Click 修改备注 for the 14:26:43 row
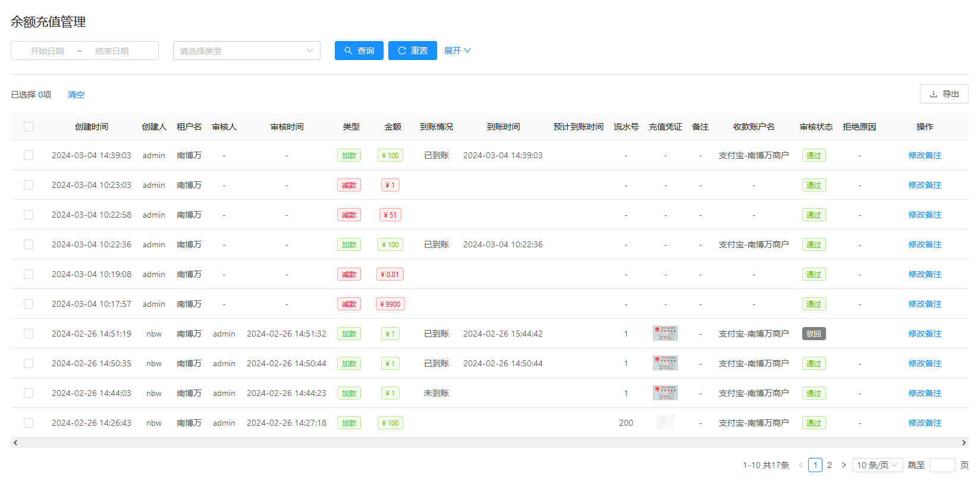Viewport: 980px width, 487px height. tap(925, 423)
